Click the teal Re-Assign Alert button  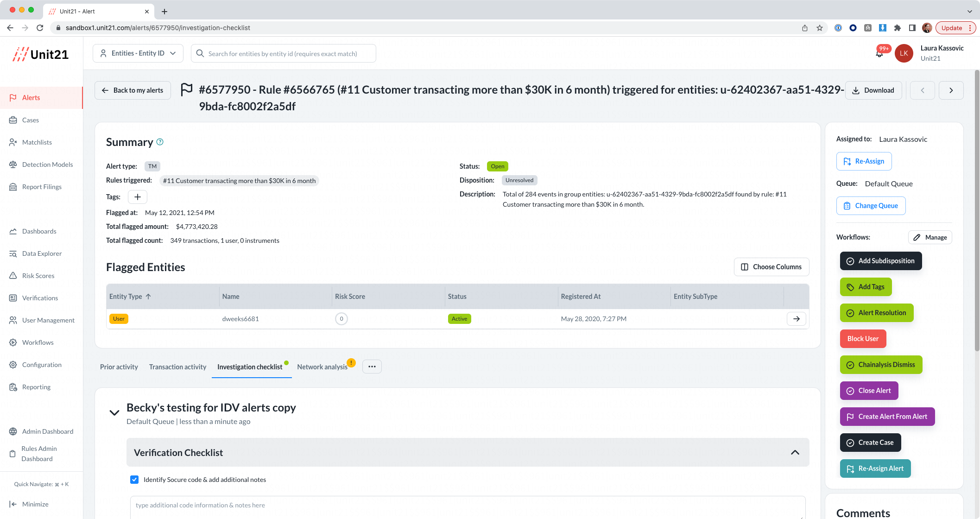[875, 468]
